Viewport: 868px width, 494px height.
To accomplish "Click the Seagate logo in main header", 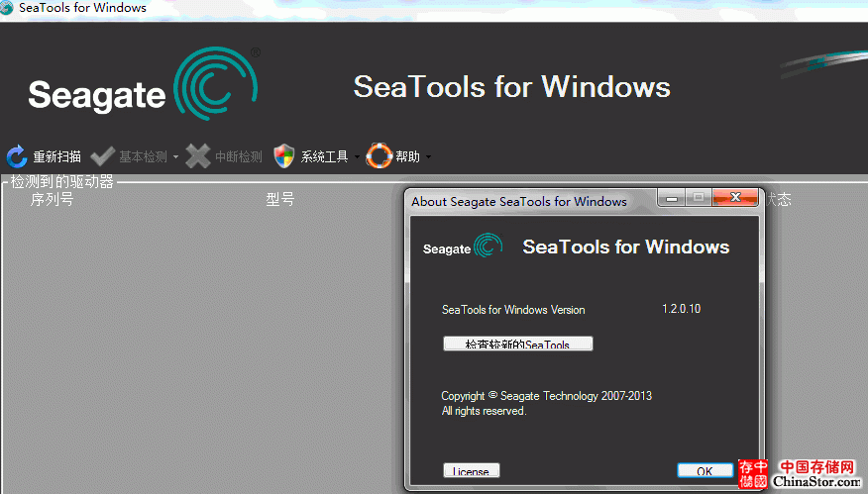I will tap(144, 84).
